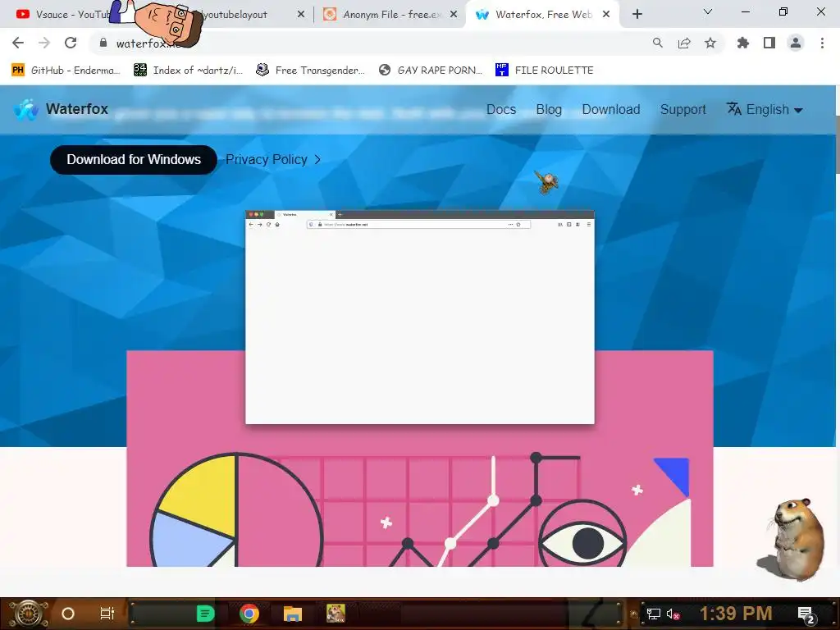The width and height of the screenshot is (840, 630).
Task: Expand the tab search chevron
Action: click(x=708, y=11)
